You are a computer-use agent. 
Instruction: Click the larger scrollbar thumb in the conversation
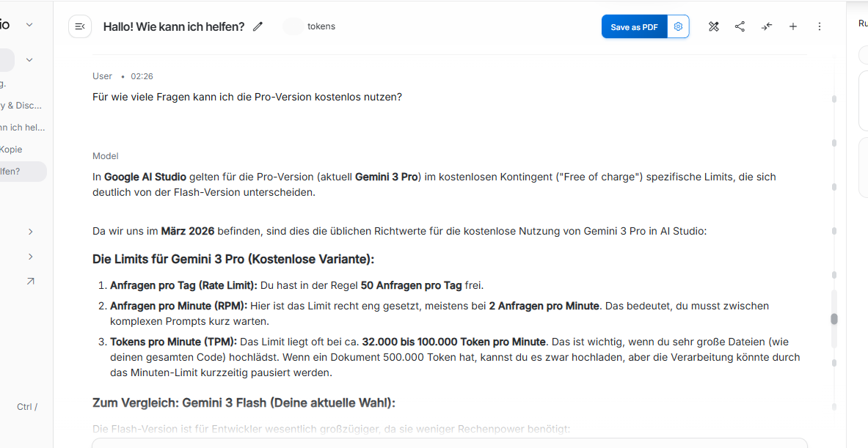click(x=834, y=319)
